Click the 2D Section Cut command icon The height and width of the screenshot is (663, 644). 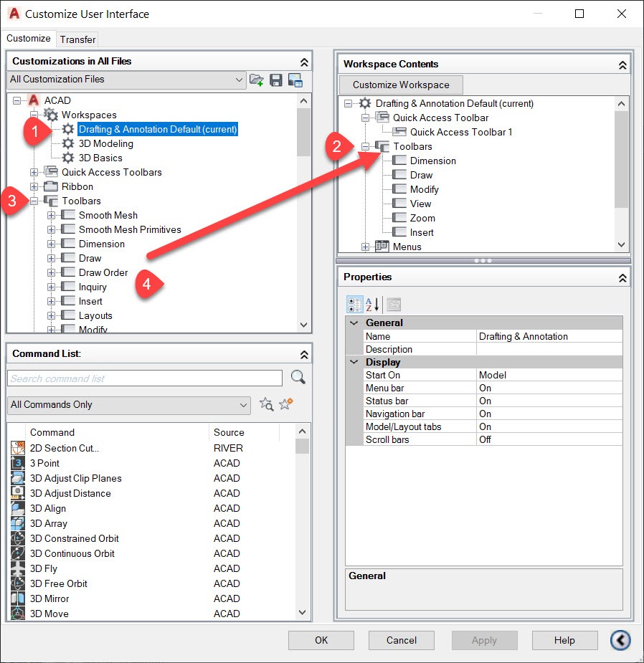[18, 448]
